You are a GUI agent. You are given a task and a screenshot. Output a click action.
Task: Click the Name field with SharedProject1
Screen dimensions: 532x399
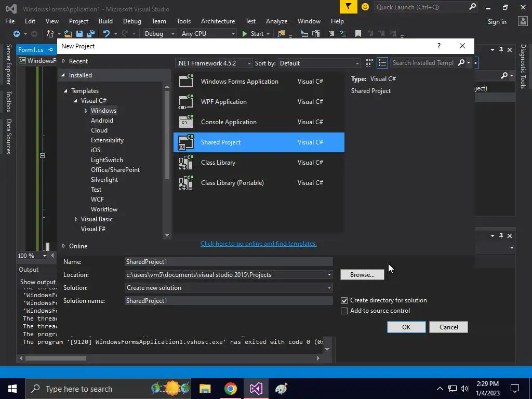click(229, 262)
